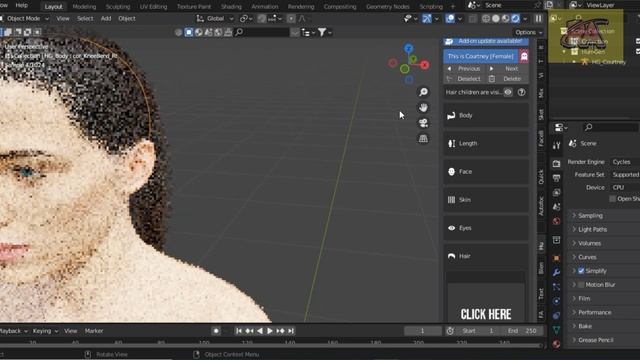Open the Hair section button

[486, 256]
